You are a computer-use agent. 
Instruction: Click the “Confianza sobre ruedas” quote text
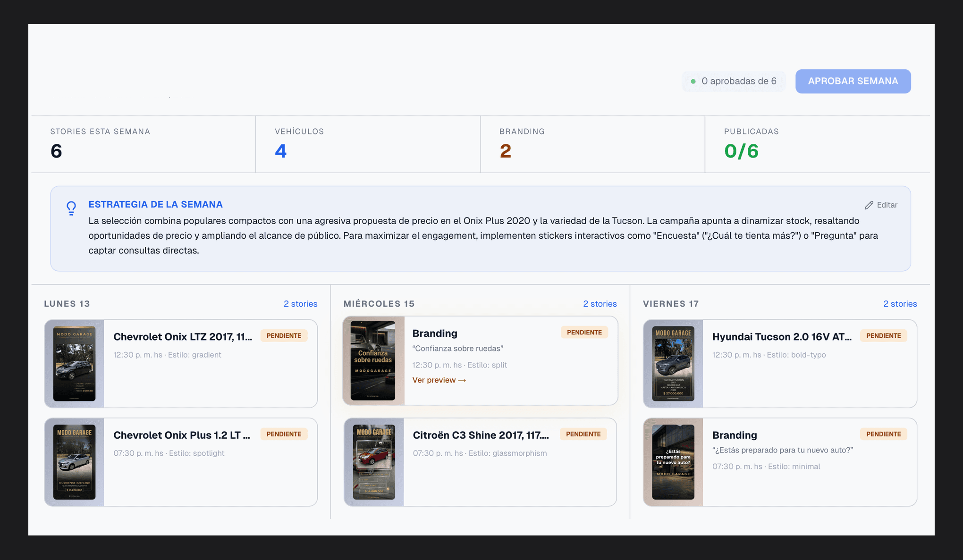pyautogui.click(x=458, y=349)
